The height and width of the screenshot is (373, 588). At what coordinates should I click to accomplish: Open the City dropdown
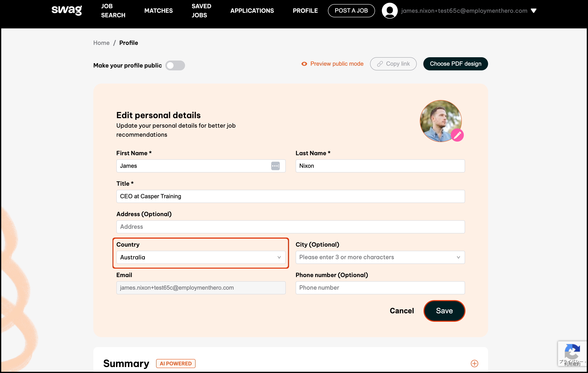click(x=380, y=257)
